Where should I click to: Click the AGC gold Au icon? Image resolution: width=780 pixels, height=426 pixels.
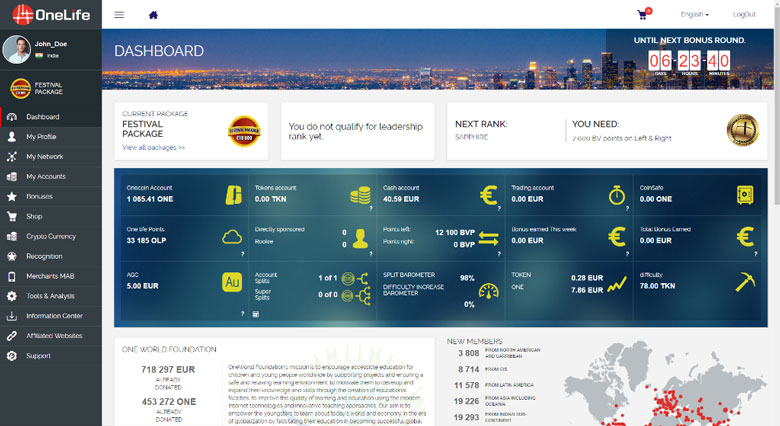[232, 282]
